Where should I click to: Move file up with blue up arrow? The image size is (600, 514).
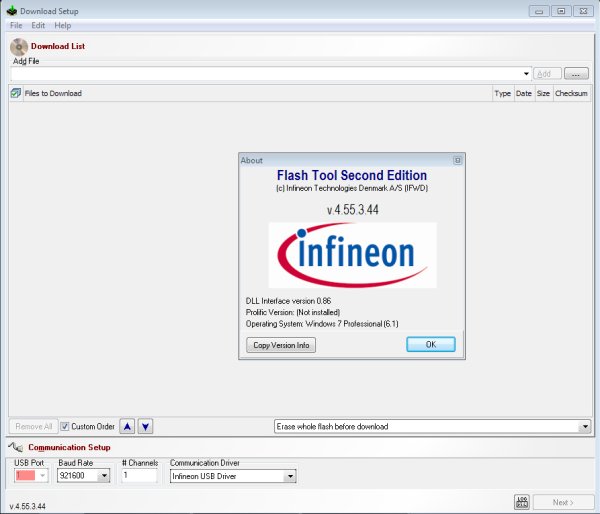click(x=127, y=426)
